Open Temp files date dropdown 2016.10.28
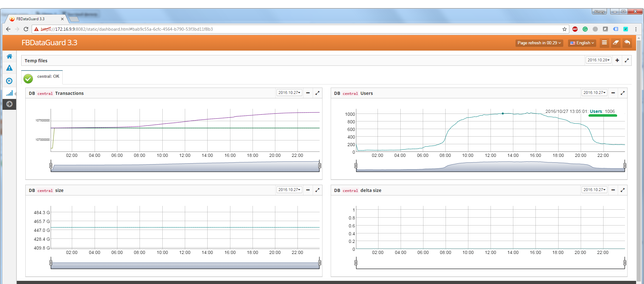Image resolution: width=644 pixels, height=284 pixels. 598,60
